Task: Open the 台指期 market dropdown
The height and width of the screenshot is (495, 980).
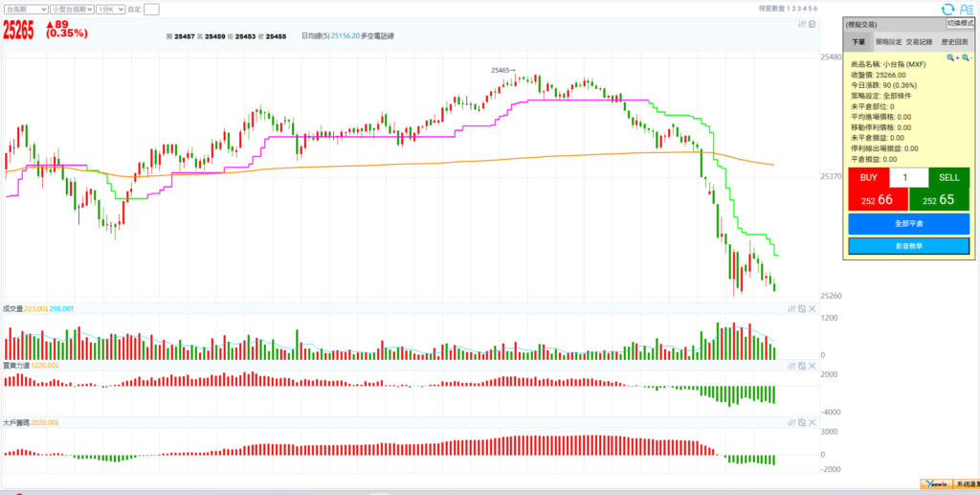Action: (x=25, y=9)
